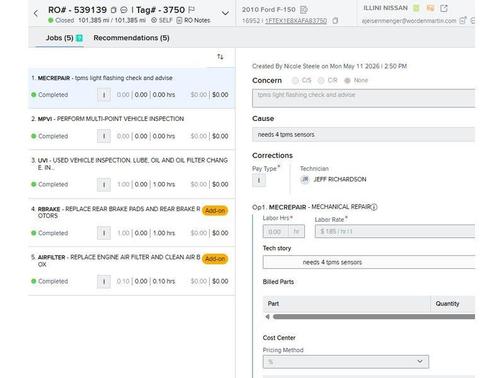
Task: Switch to the Jobs (5) tab
Action: [59, 38]
